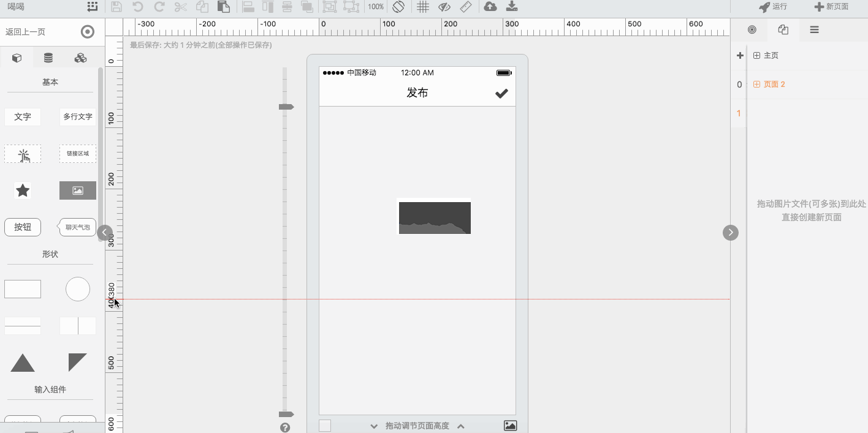Click 新页面 to add a new page
The width and height of the screenshot is (868, 433).
click(831, 7)
